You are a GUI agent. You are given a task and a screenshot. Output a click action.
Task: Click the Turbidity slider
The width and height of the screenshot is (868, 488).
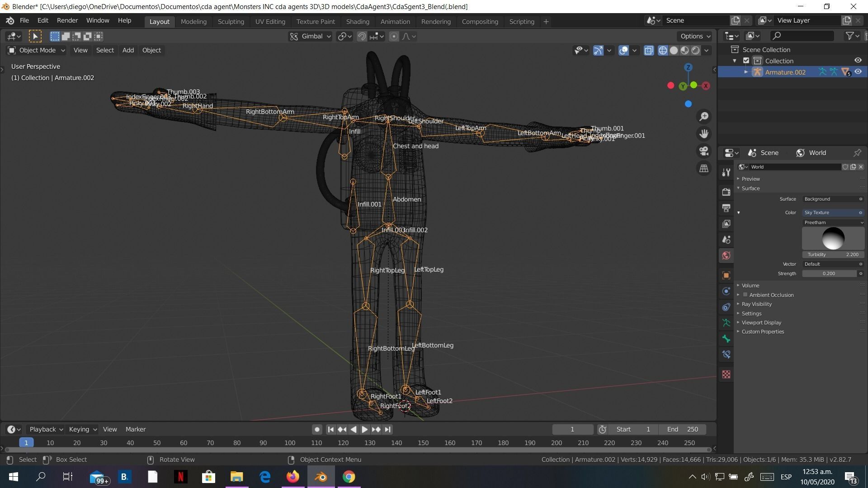tap(833, 254)
